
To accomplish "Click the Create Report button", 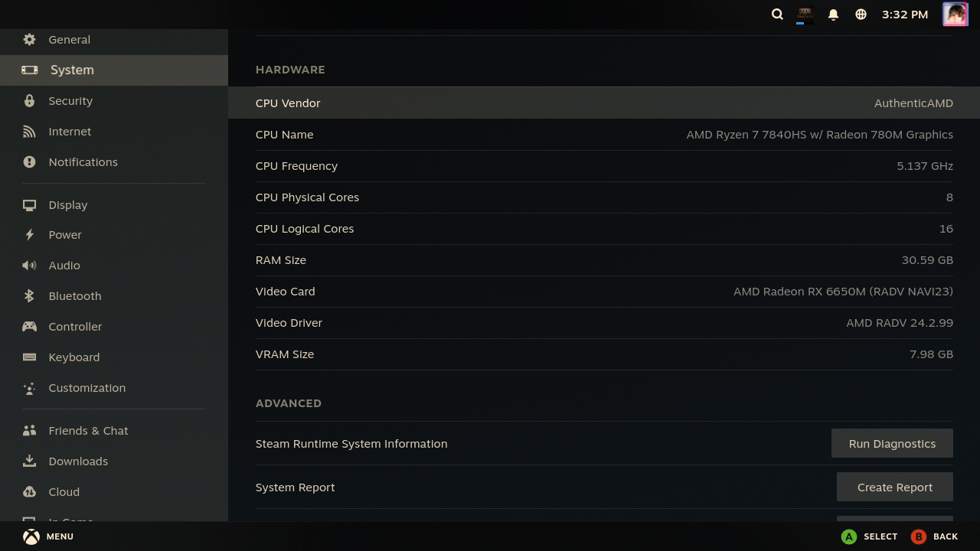I will pos(894,487).
